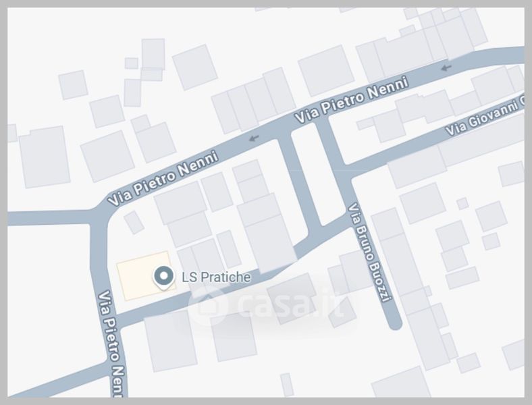Click the small tilted building inside the Via Pietro Nenni bend

click(x=134, y=223)
